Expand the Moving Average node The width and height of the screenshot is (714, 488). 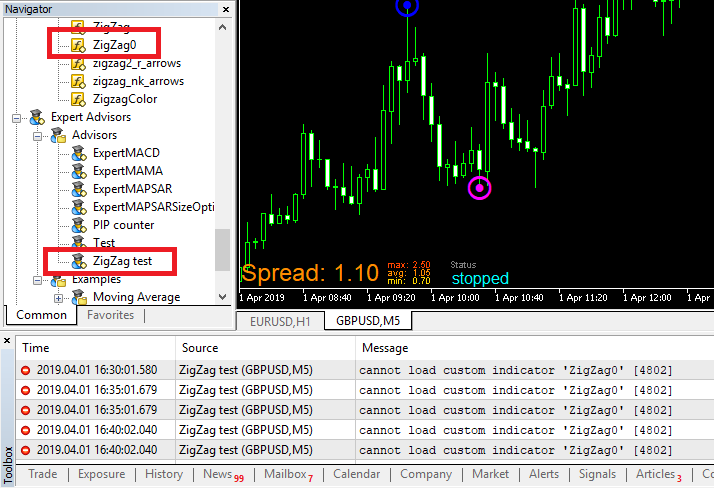(x=58, y=299)
